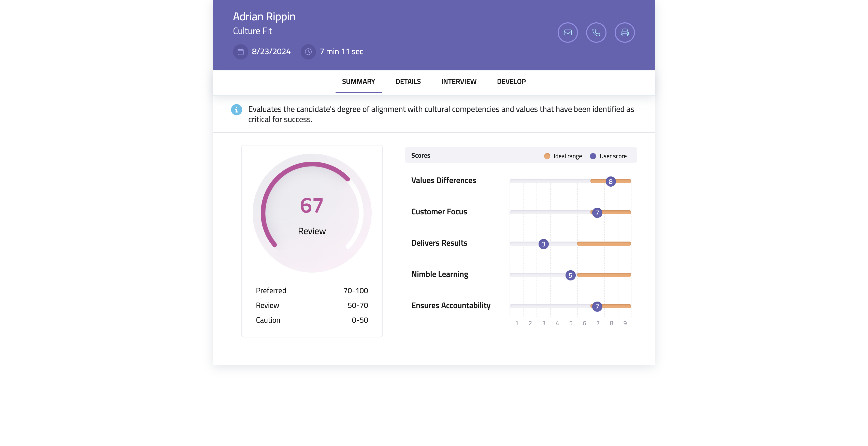This screenshot has height=446, width=868.
Task: Click the candidate name Adrian Rippin
Action: tap(264, 17)
